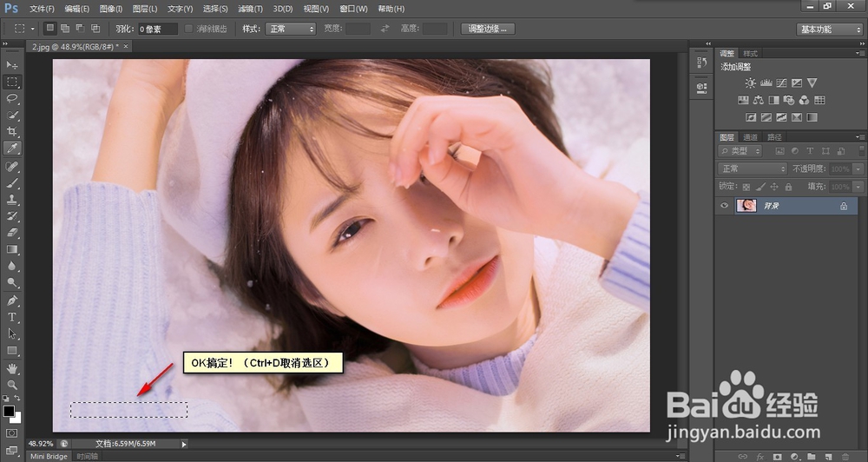Toggle Quick Mask mode
This screenshot has width=868, height=462.
(x=11, y=433)
